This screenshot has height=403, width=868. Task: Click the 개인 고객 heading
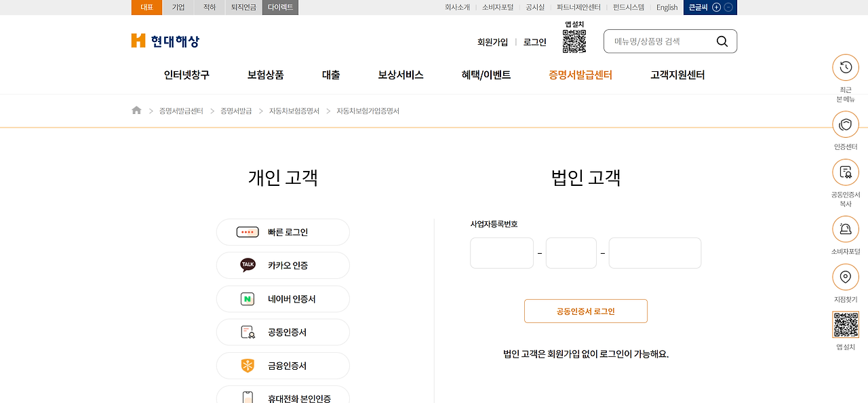[283, 178]
